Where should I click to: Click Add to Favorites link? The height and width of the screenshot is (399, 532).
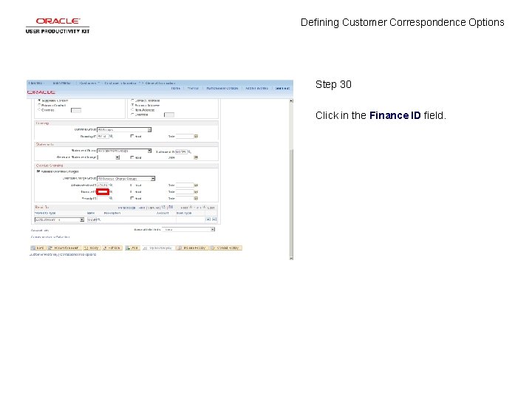[256, 88]
